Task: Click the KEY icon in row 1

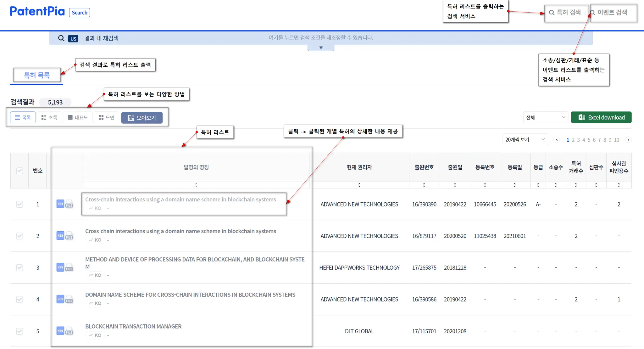Action: coord(60,204)
